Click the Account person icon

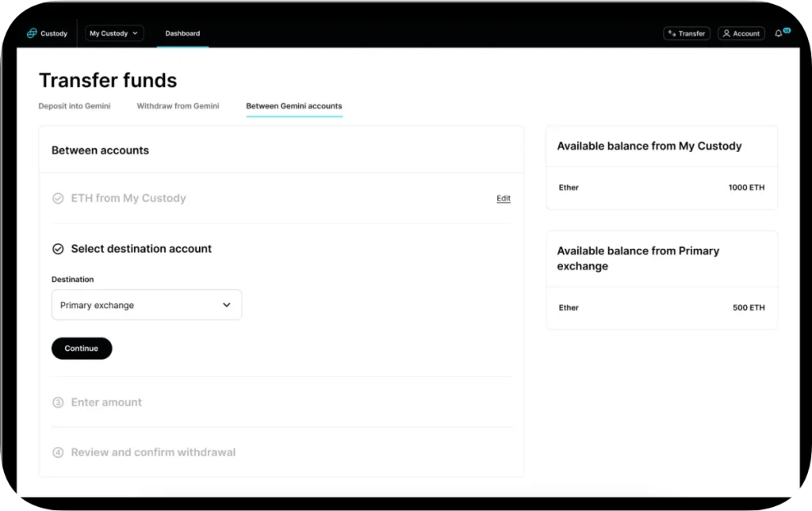click(726, 33)
